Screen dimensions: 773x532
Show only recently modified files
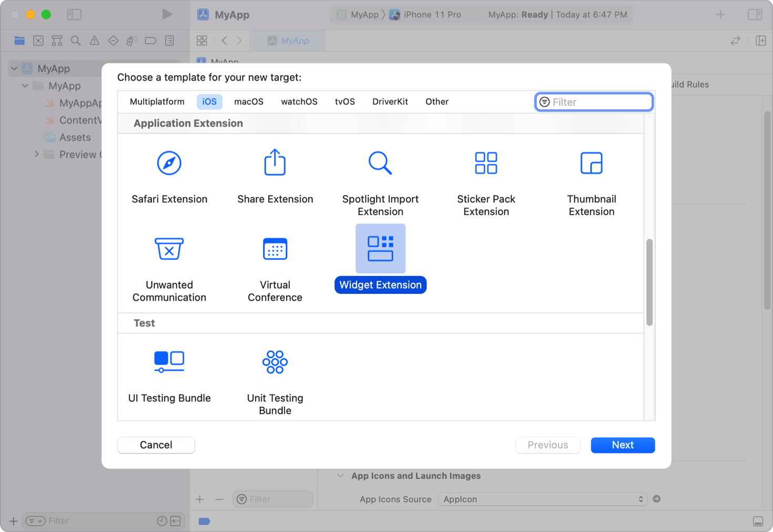tap(162, 521)
